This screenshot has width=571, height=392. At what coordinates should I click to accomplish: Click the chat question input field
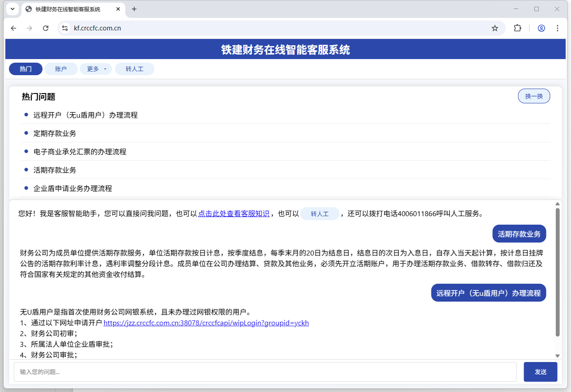coord(265,372)
